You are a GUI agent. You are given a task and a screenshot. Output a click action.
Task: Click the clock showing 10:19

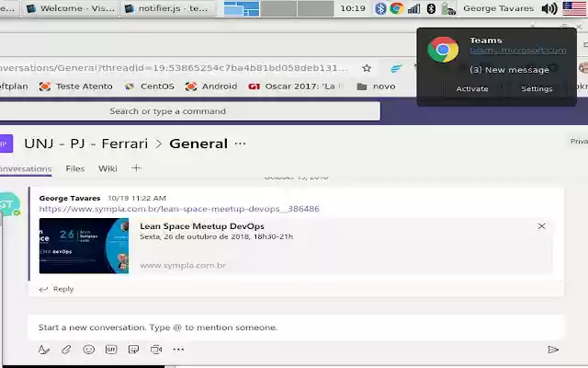[353, 8]
